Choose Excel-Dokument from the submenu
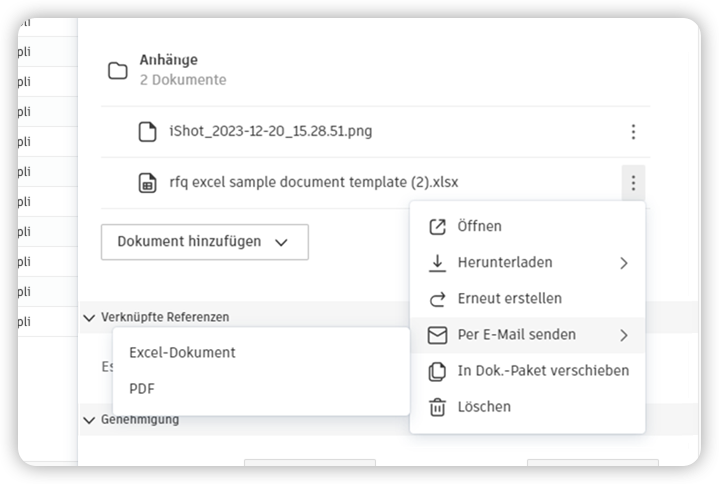The height and width of the screenshot is (484, 719). [183, 353]
